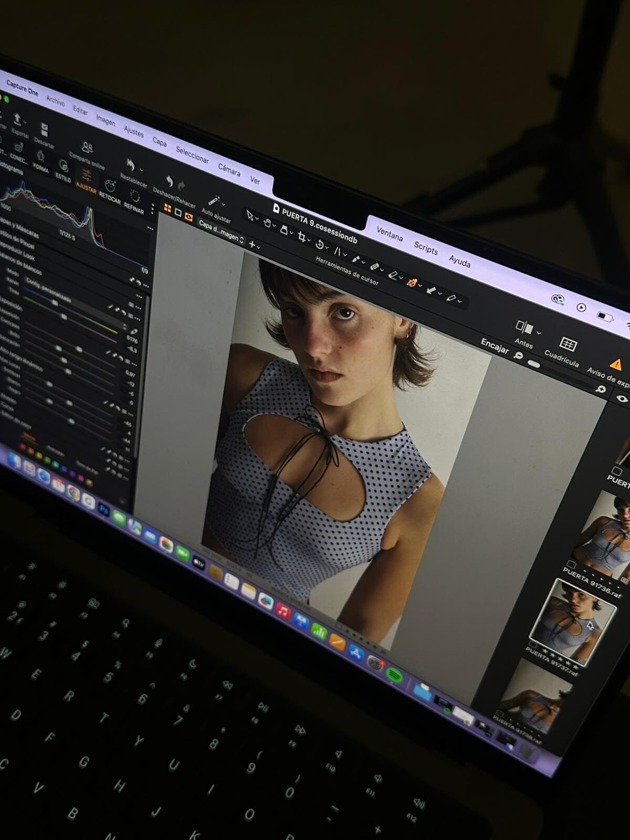Open the Scripts menu

(x=426, y=248)
